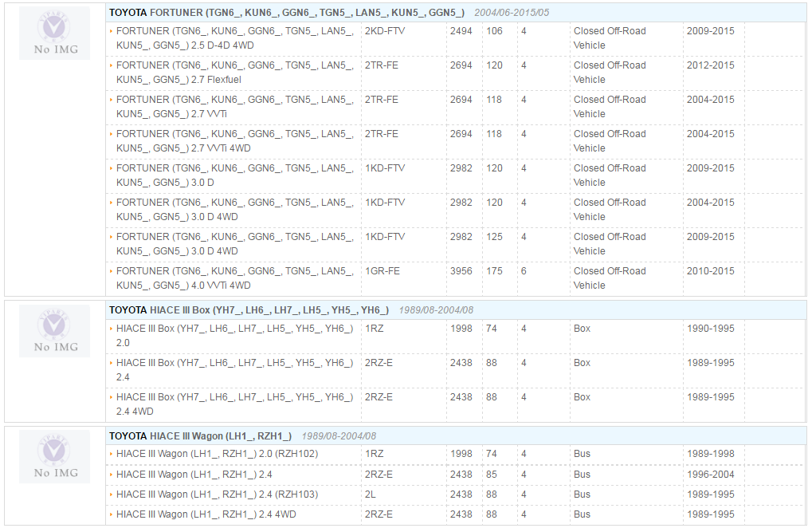
Task: Click displacement value 2494
Action: click(x=461, y=31)
